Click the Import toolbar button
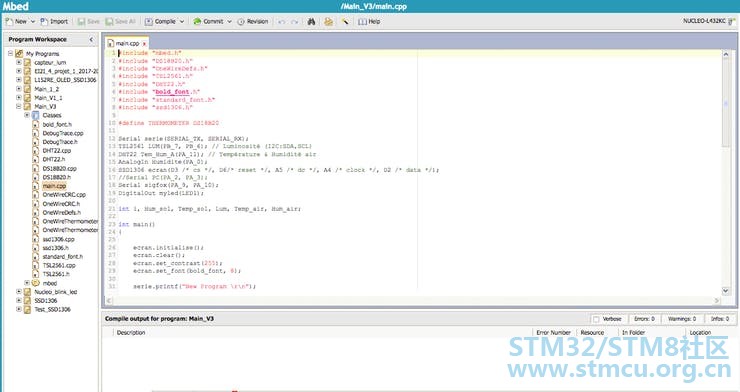 (54, 22)
